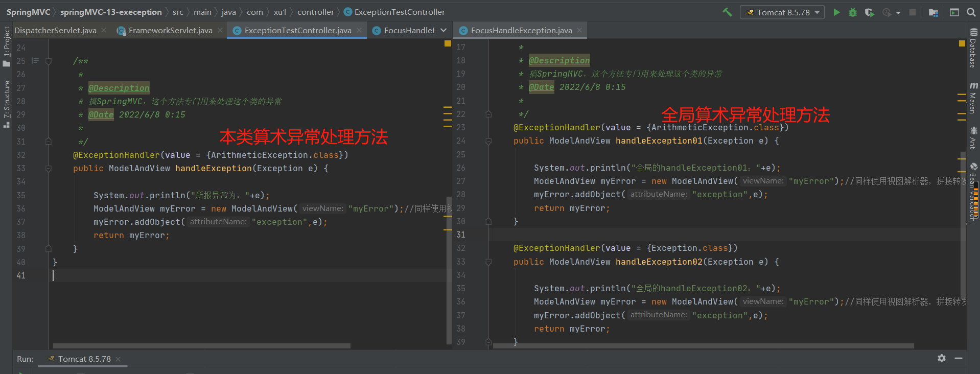
Task: Click the controller breadcrumb segment
Action: [316, 12]
